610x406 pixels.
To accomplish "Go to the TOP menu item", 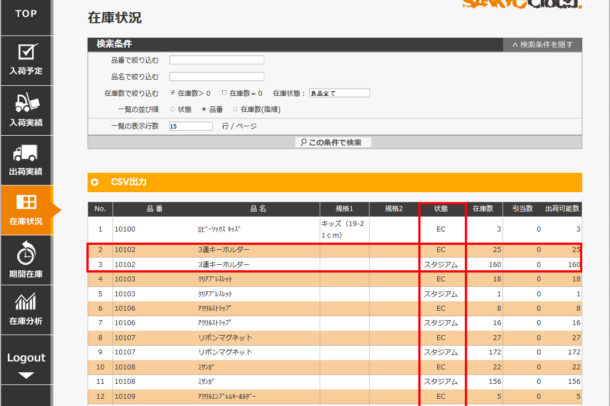I will 27,14.
